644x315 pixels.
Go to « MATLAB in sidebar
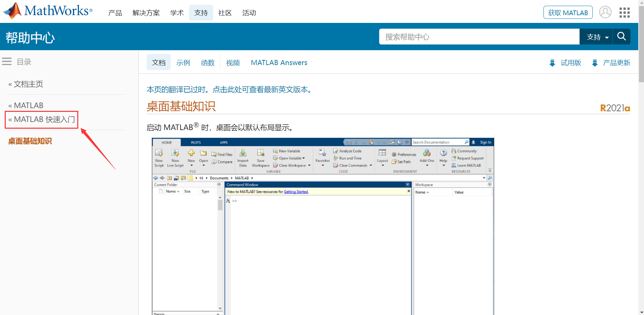click(26, 105)
